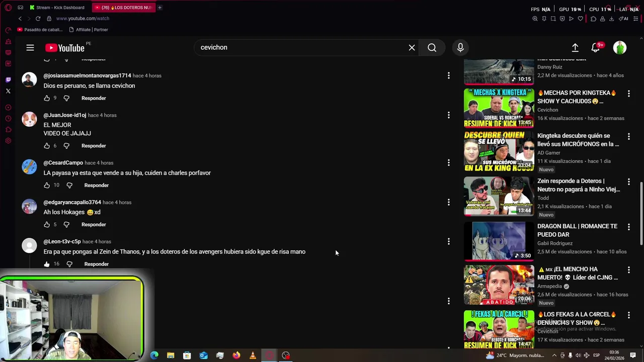Open browser downloads icon
The height and width of the screenshot is (362, 644).
click(611, 19)
